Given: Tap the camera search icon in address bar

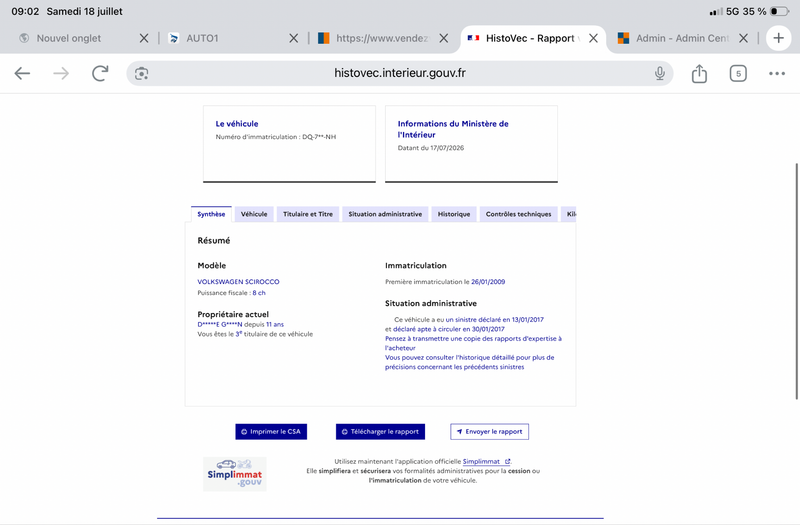Looking at the screenshot, I should [141, 73].
